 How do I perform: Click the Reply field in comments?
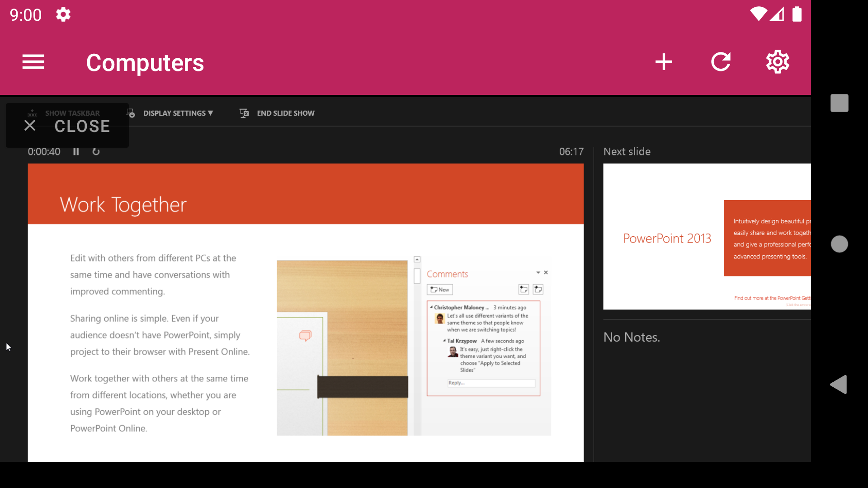[x=491, y=383]
